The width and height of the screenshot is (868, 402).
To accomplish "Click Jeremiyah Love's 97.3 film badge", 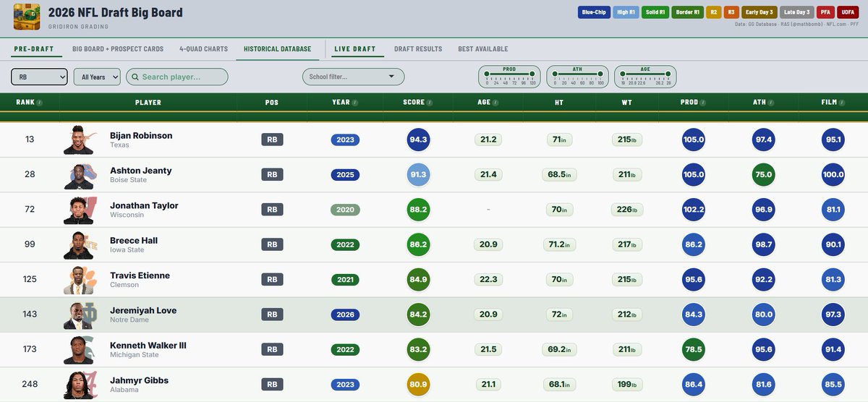I will [x=833, y=315].
